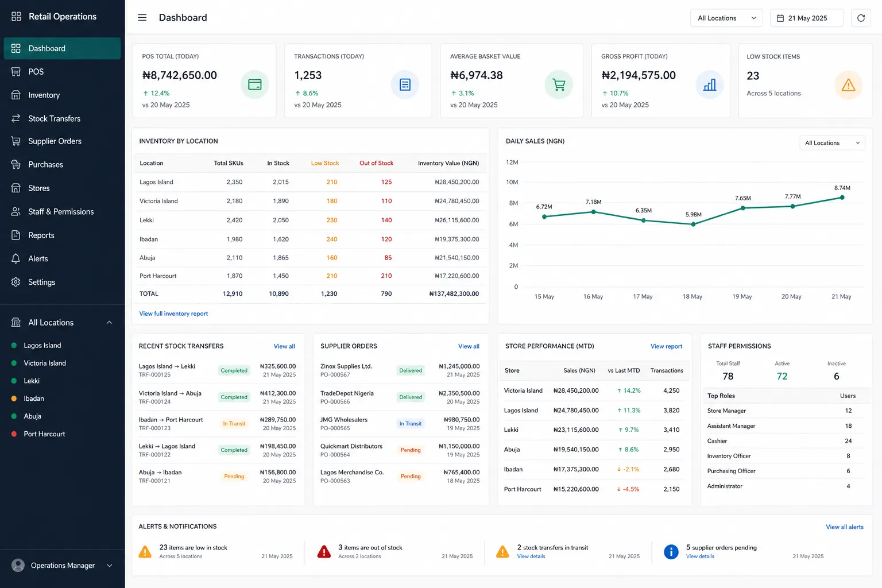Click the Dashboard grid icon in sidebar
The height and width of the screenshot is (588, 882).
coord(16,48)
